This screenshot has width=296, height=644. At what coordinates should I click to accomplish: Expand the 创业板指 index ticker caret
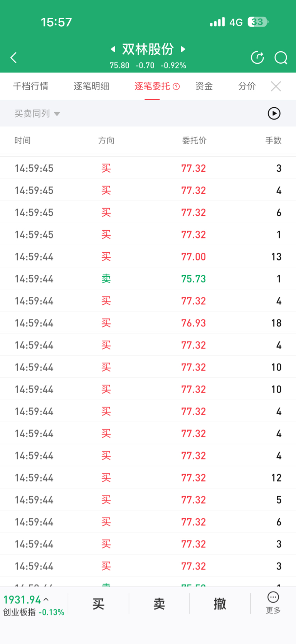point(46,599)
